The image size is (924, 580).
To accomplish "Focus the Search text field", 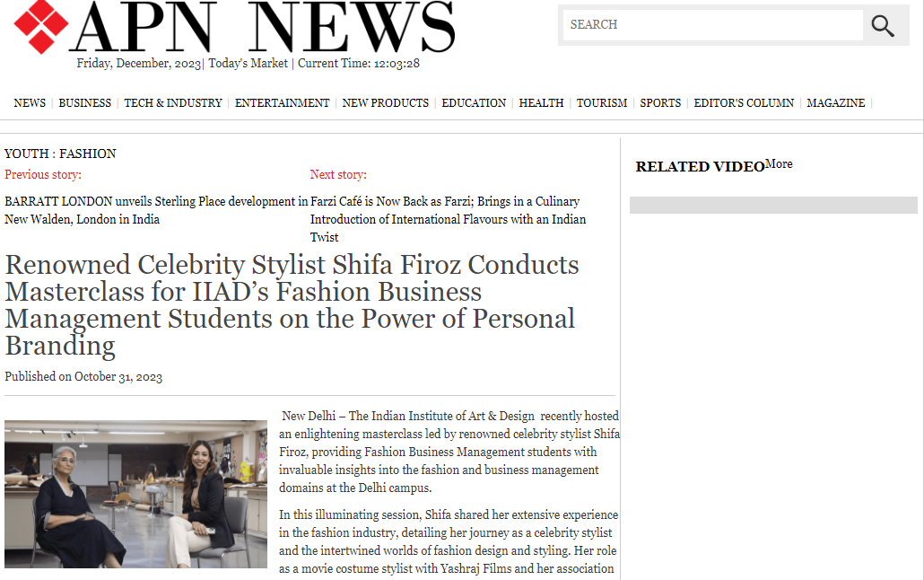I will [712, 25].
